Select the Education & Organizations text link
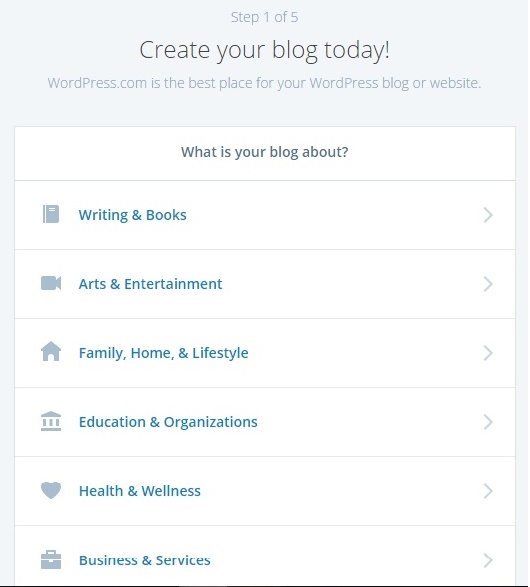Screen dimensions: 530x587 pyautogui.click(x=168, y=422)
